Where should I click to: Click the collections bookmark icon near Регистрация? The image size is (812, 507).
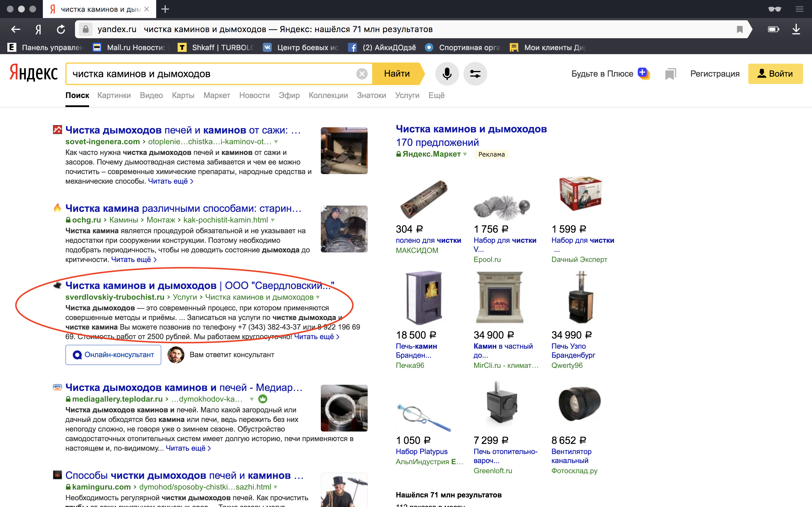click(x=670, y=74)
